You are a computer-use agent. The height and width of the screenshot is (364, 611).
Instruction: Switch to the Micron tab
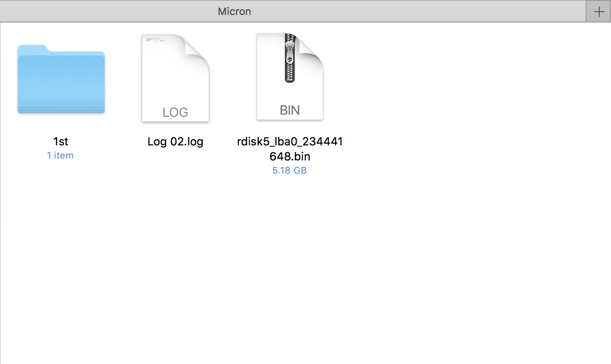click(x=235, y=11)
